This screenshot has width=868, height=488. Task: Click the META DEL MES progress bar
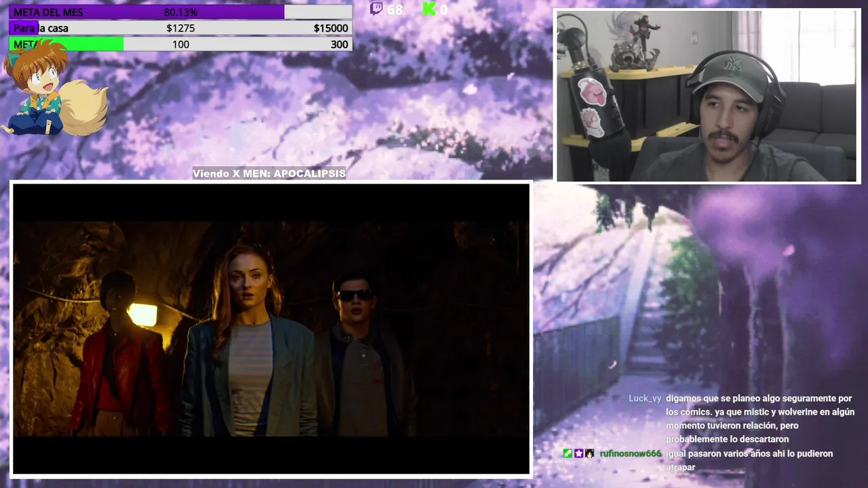coord(180,12)
